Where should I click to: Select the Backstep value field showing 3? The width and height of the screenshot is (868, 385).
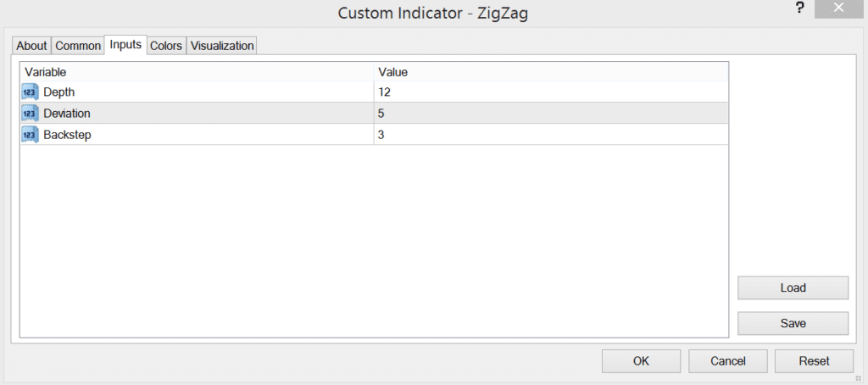tap(551, 134)
